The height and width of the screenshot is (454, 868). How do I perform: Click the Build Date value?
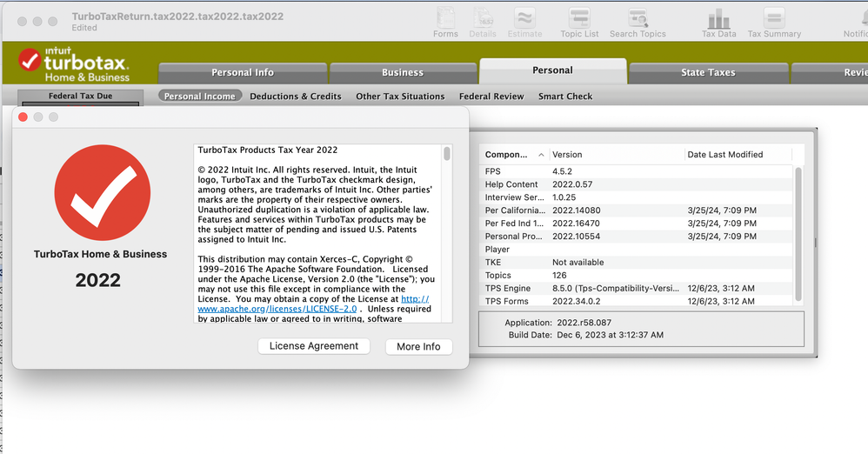(610, 335)
